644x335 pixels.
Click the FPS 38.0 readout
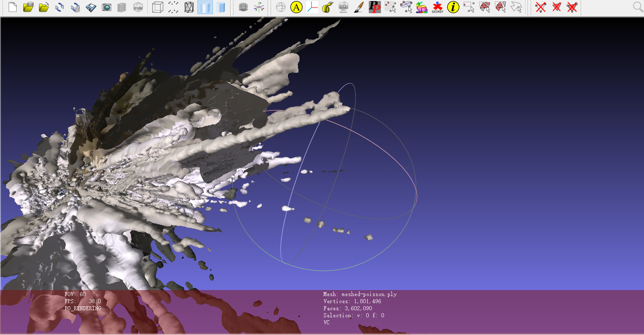pos(82,301)
